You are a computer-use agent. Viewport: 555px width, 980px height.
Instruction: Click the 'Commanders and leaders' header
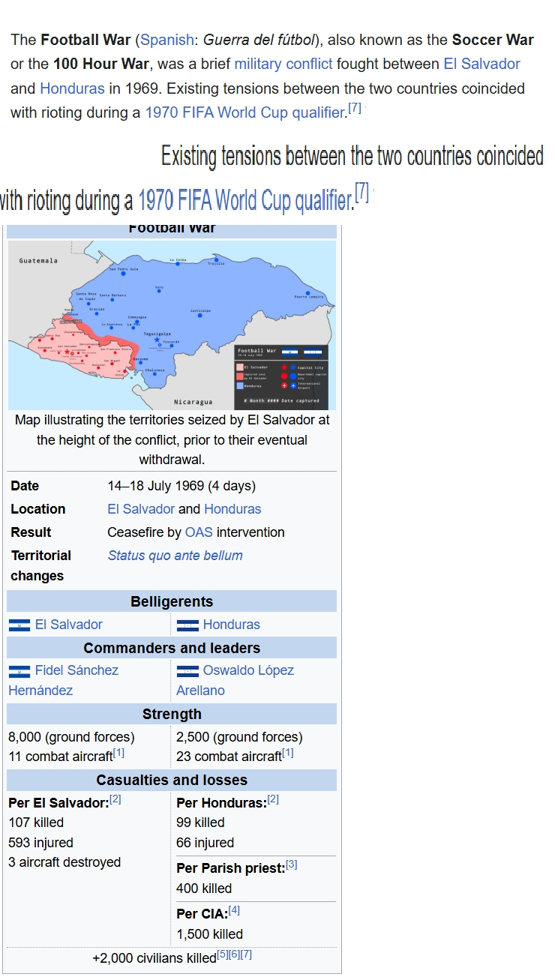click(x=172, y=648)
